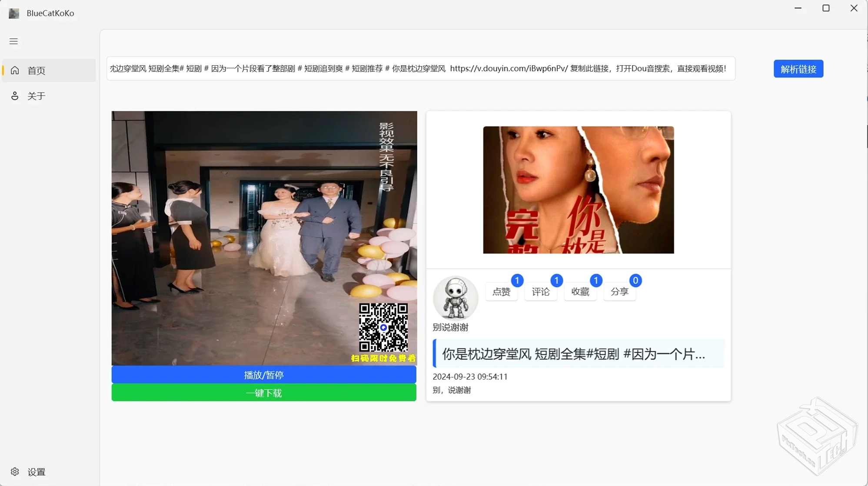Click the video preview player area
868x486 pixels.
click(264, 238)
